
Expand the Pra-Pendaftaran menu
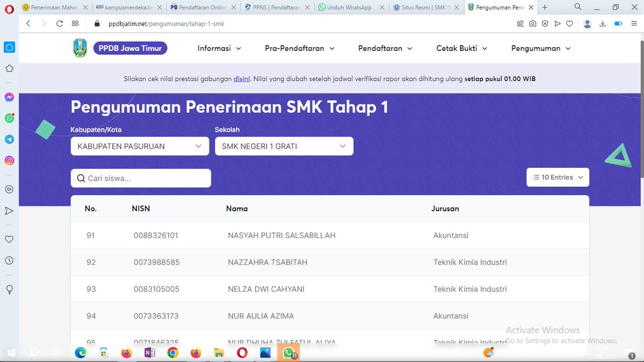(x=299, y=48)
